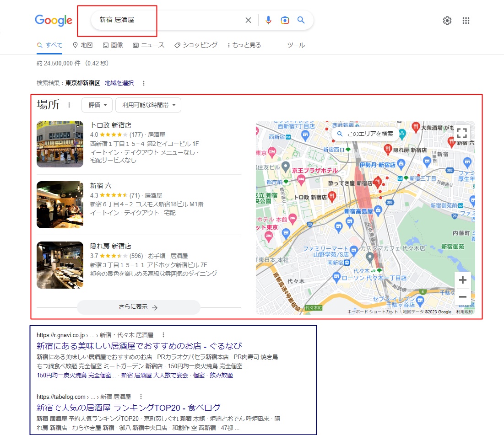Click the 新宿御苑 park label on map
Viewport: 504px width, 435px height.
[x=453, y=247]
